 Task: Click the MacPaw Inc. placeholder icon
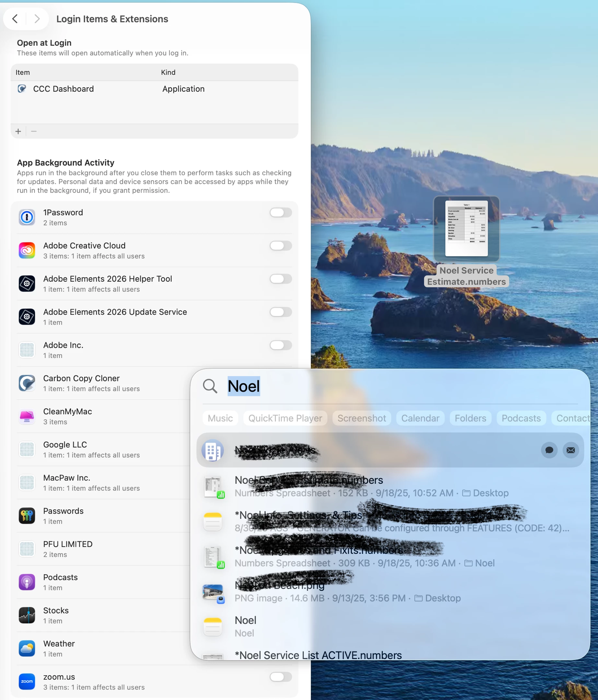[x=27, y=482]
